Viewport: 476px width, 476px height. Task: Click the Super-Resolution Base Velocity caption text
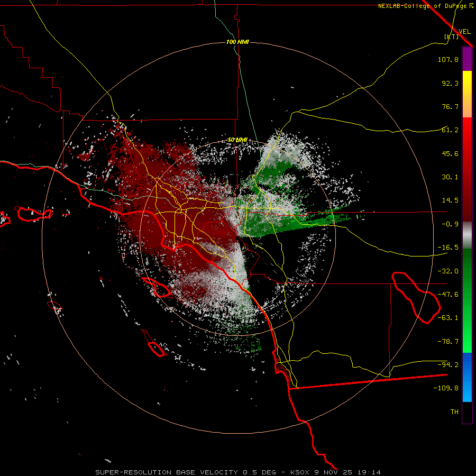pos(237,472)
